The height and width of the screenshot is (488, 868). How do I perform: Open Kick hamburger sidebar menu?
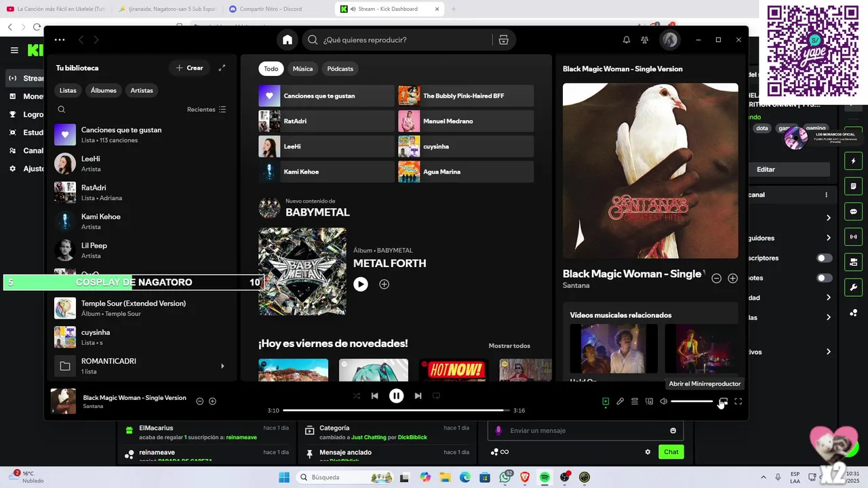[x=14, y=50]
